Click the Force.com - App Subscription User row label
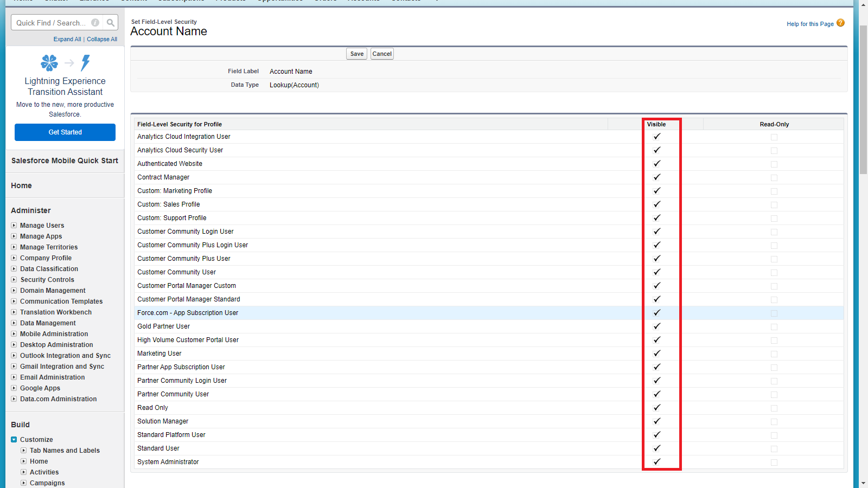 pos(188,313)
